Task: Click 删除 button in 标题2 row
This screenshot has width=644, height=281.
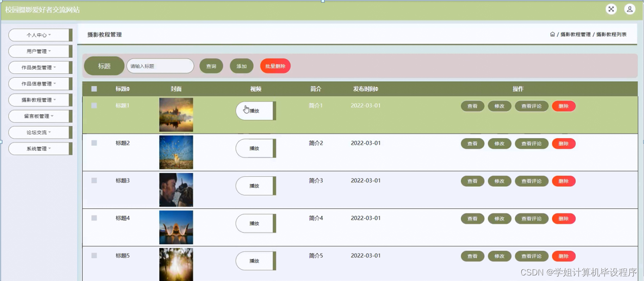Action: 563,144
